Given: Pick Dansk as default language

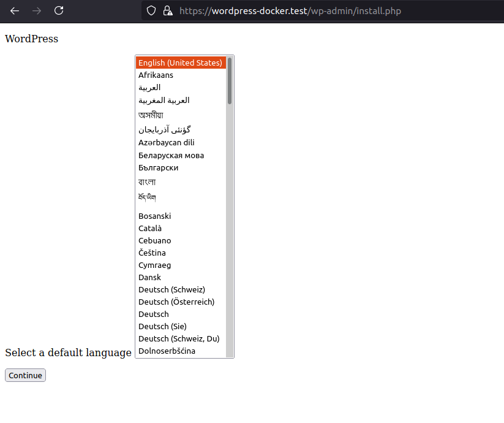Looking at the screenshot, I should click(x=181, y=277).
